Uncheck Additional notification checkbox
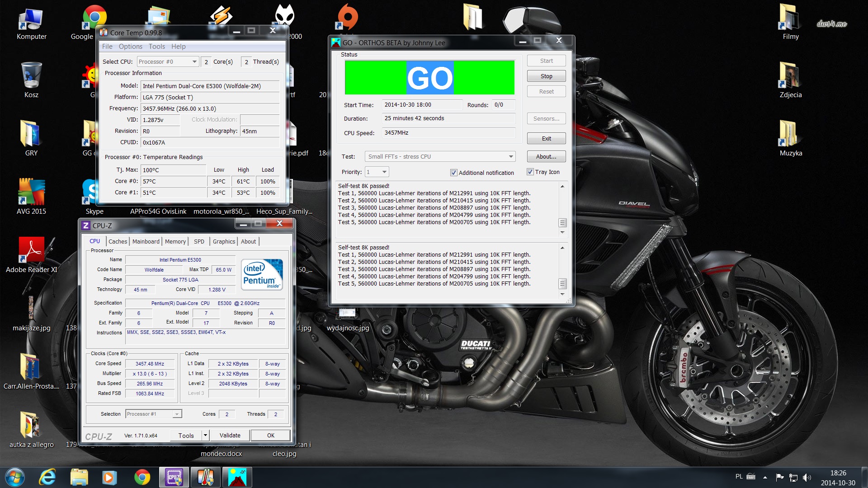 (x=453, y=173)
